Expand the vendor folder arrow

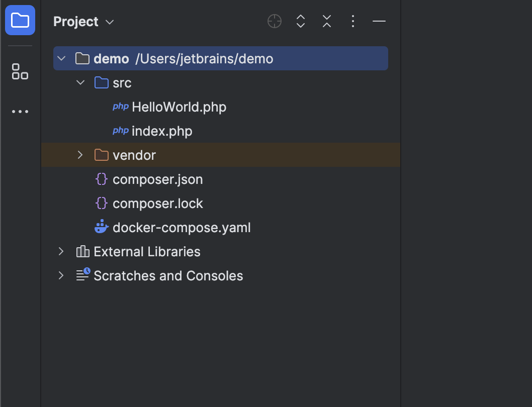pos(80,155)
